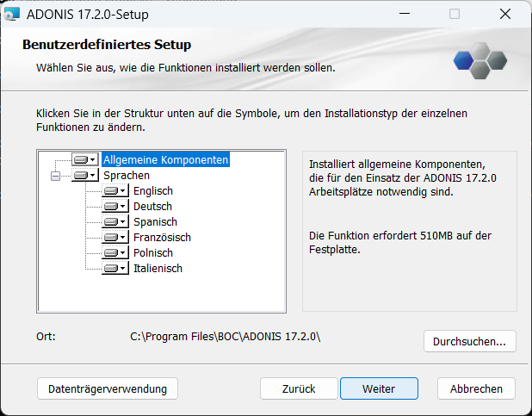Select the Deutsch language entry

click(152, 207)
